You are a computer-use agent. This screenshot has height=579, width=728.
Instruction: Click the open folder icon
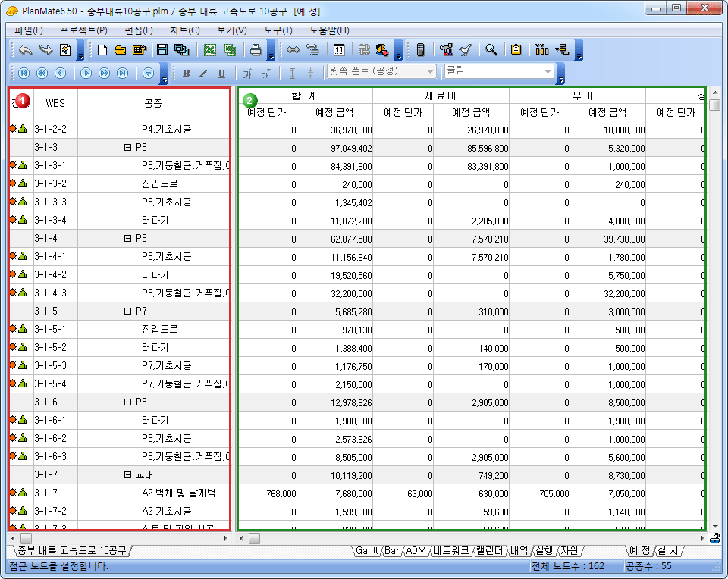[120, 50]
